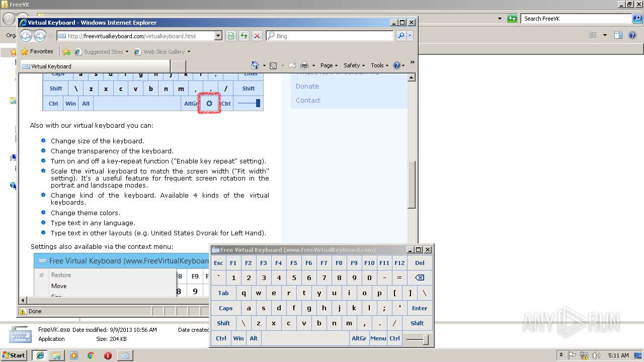Screen dimensions: 644x362
Task: Open the Tools menu
Action: point(379,65)
